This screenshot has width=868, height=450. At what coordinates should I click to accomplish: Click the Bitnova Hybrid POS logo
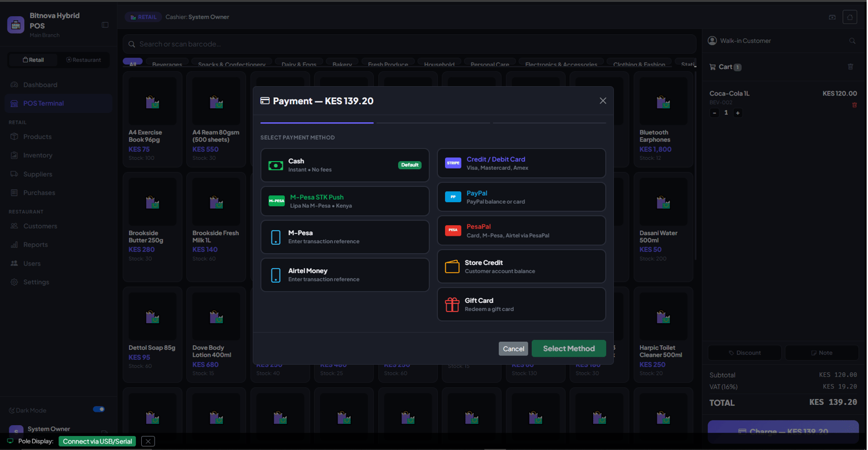click(x=16, y=25)
